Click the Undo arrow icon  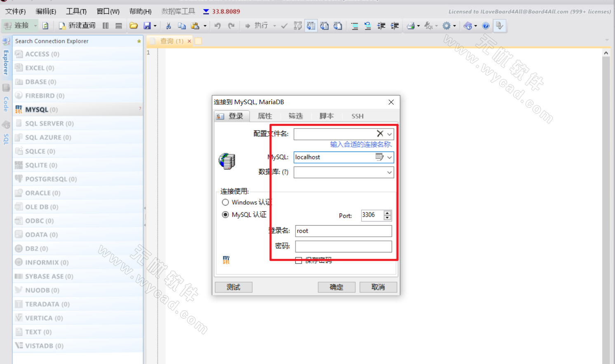click(x=217, y=26)
